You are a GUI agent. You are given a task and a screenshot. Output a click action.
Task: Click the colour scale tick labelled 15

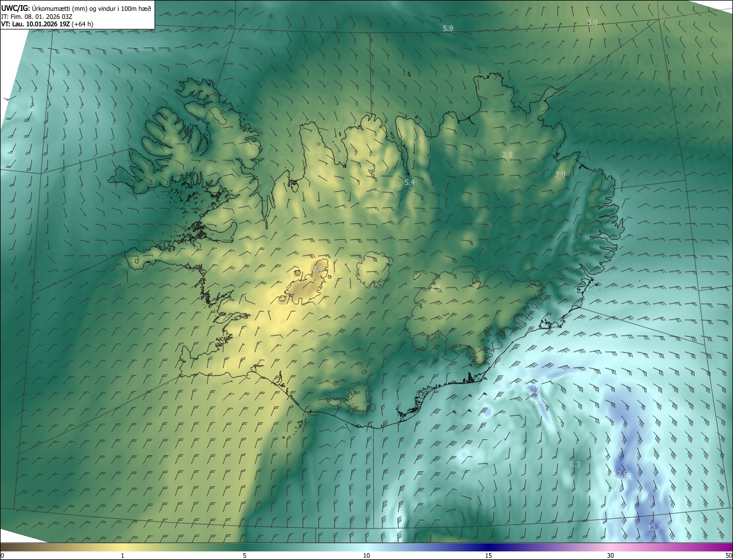(488, 556)
